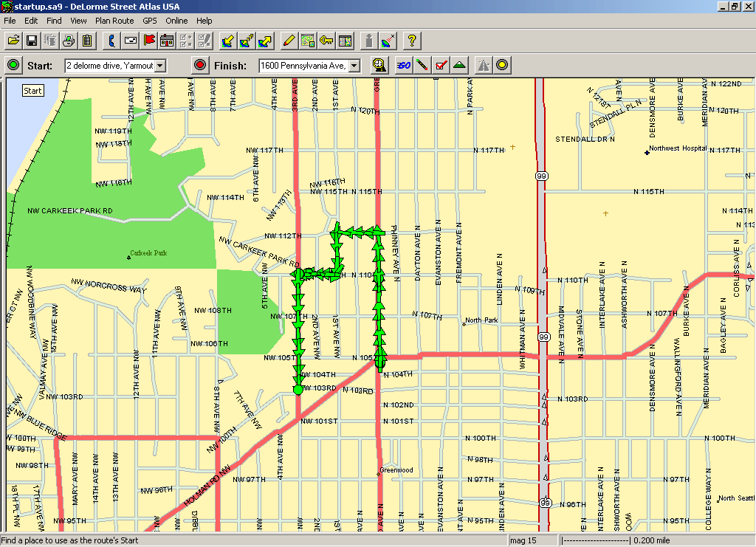Click the blue telephone handset icon
756x547 pixels.
pyautogui.click(x=112, y=41)
